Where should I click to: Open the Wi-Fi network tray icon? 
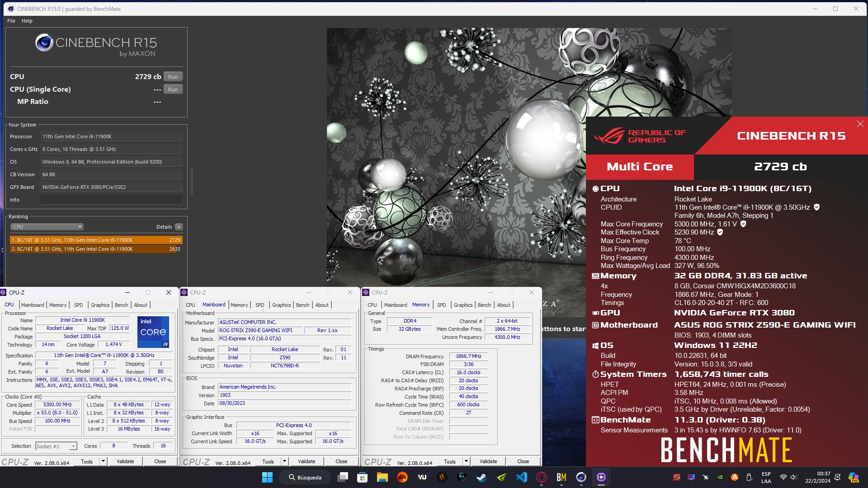click(x=783, y=477)
